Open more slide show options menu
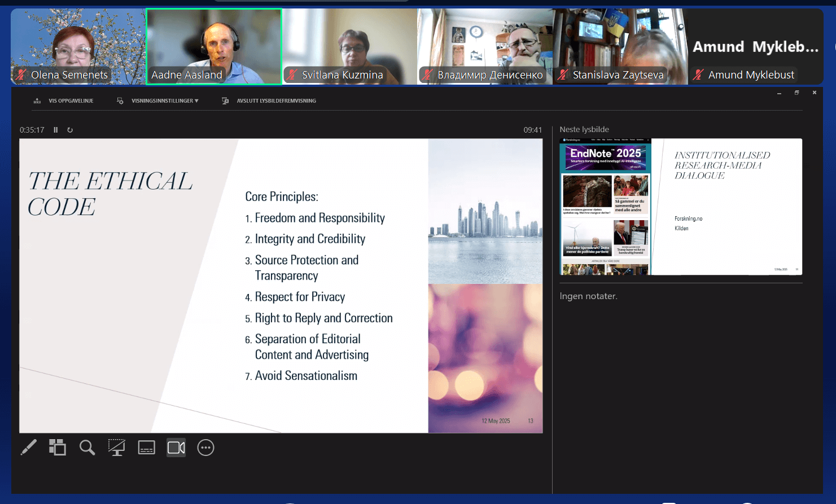 205,448
